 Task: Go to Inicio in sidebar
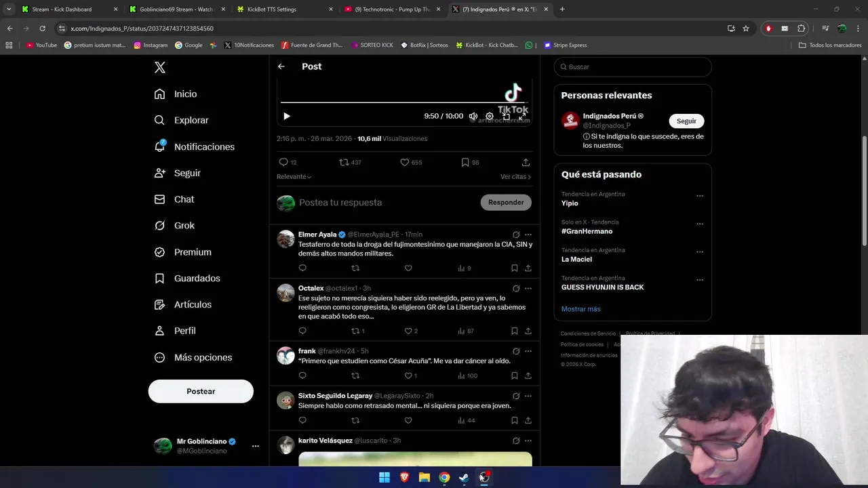[x=176, y=94]
